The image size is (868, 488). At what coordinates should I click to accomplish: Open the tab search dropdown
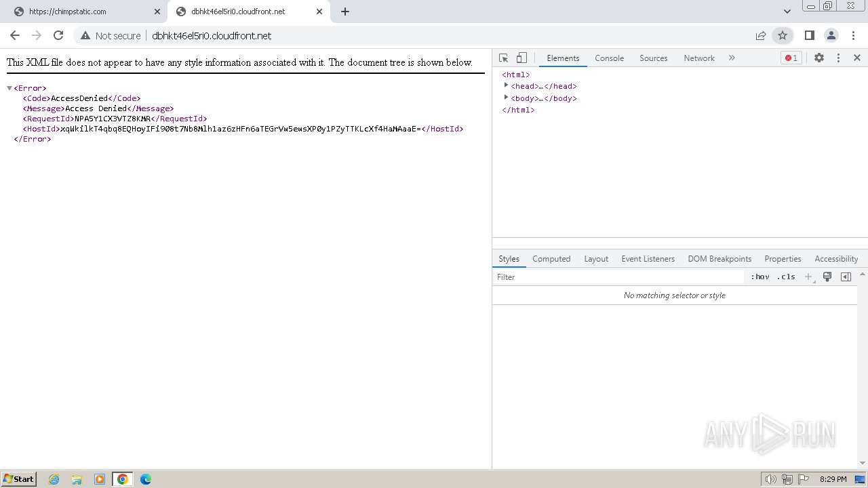click(x=787, y=12)
